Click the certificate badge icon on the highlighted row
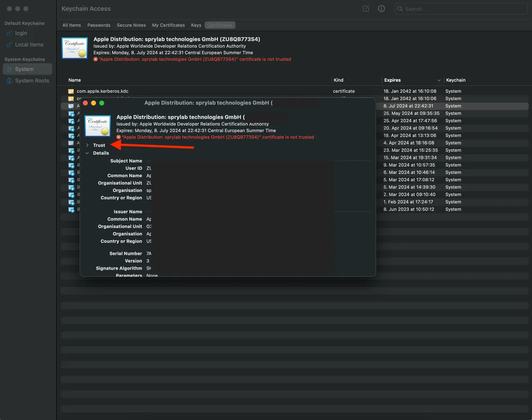This screenshot has height=420, width=532. point(71,106)
